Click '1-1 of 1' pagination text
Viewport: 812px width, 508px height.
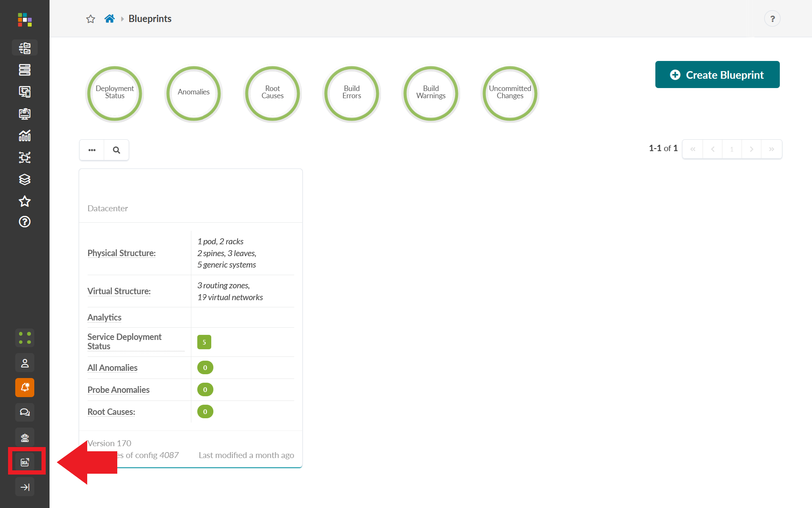663,148
